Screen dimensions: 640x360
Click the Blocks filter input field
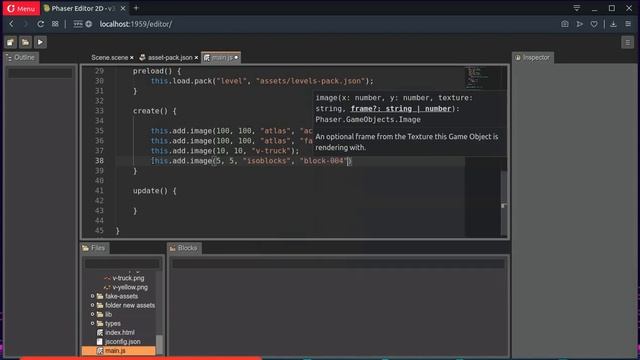click(338, 264)
